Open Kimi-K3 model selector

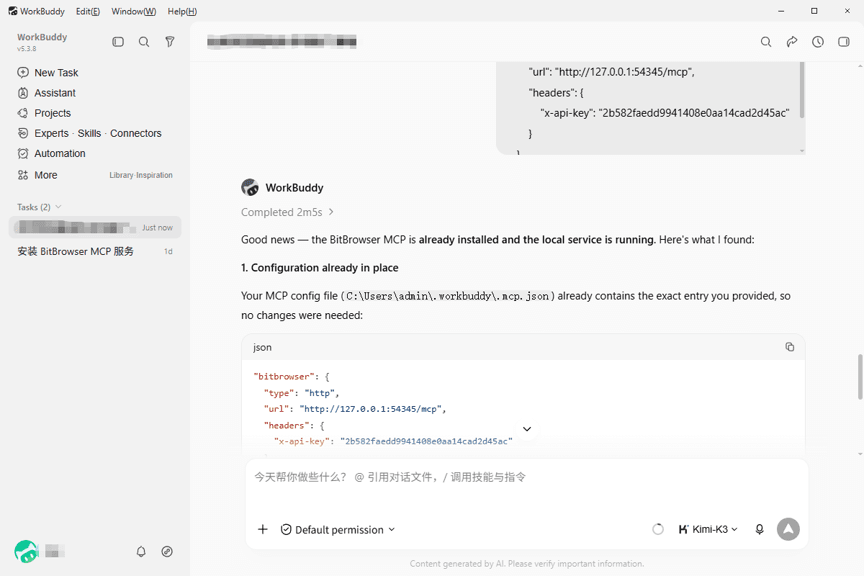708,529
